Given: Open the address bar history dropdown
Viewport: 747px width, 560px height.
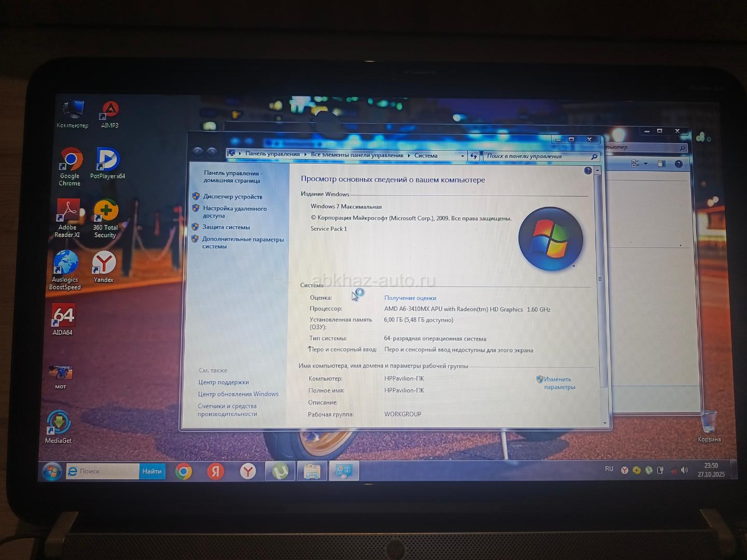Looking at the screenshot, I should (x=462, y=156).
